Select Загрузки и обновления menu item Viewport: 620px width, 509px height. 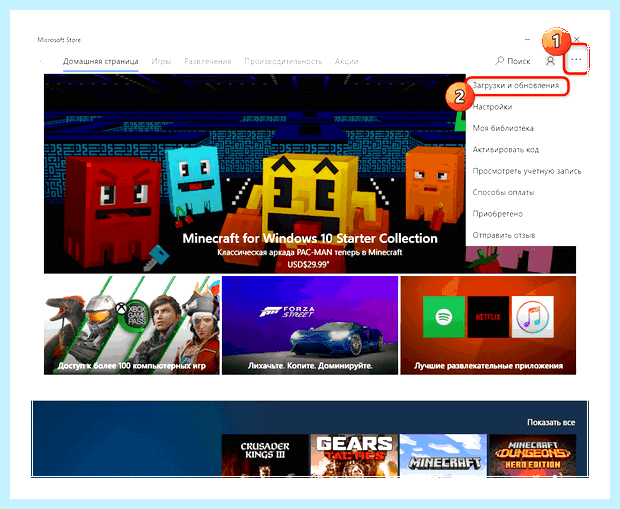(x=516, y=85)
